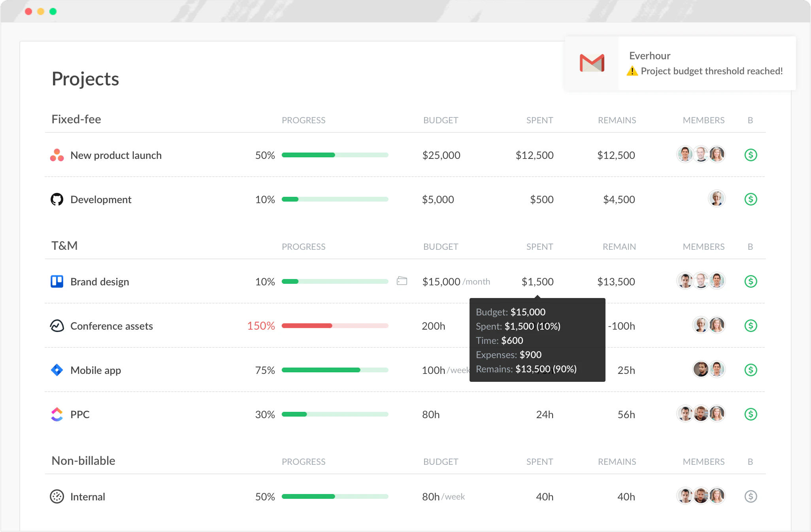Click the red Conference assets progress bar
Image resolution: width=811 pixels, height=532 pixels.
(306, 326)
